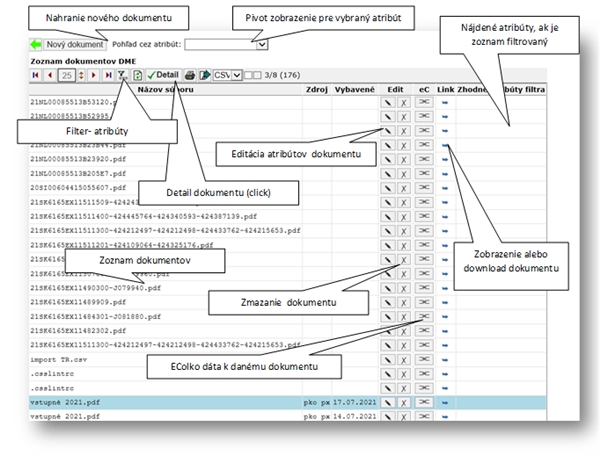Edit attributes of import TR.csv
This screenshot has width=600, height=455.
pyautogui.click(x=388, y=360)
